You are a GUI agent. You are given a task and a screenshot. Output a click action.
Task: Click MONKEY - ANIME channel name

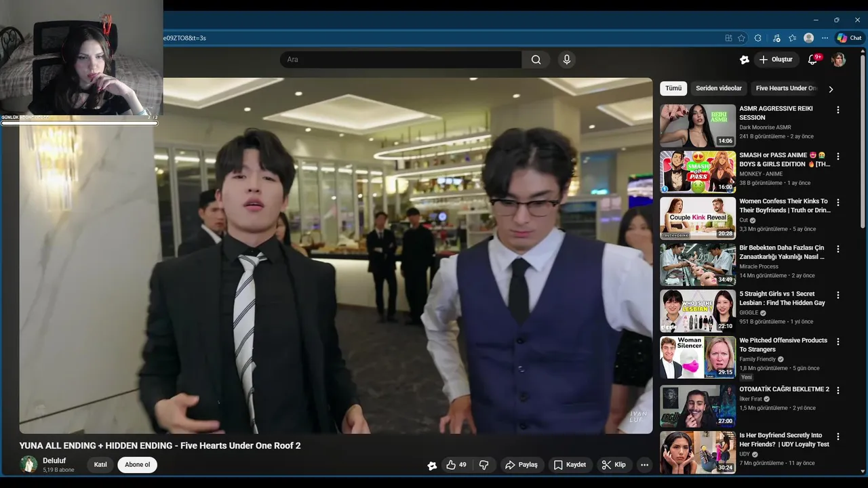coord(761,174)
